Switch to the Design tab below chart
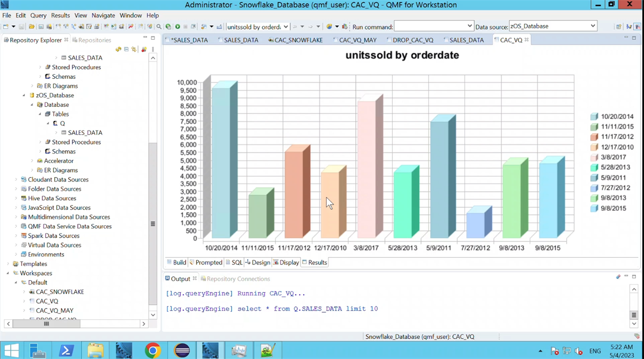This screenshot has width=644, height=359. [x=258, y=262]
